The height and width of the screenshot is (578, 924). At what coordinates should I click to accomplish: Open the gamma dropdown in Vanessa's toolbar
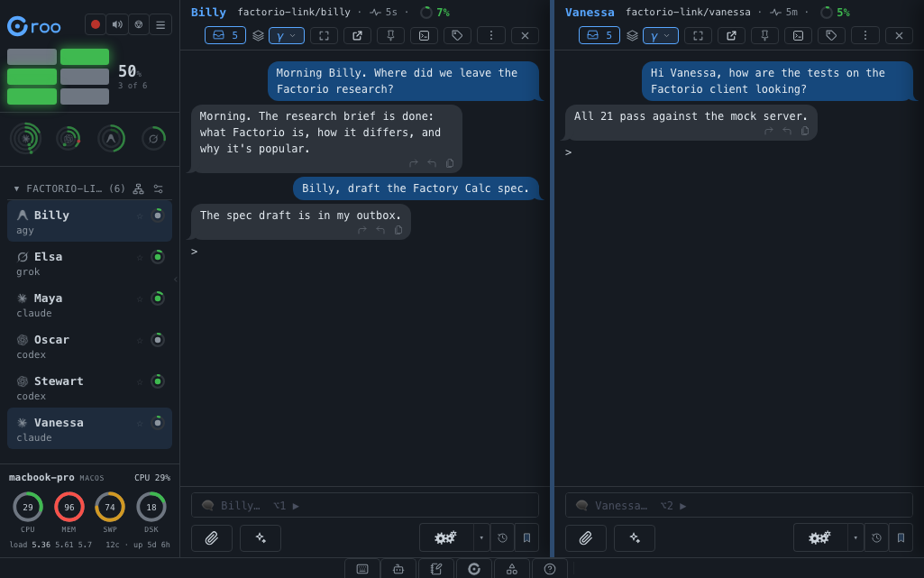661,35
